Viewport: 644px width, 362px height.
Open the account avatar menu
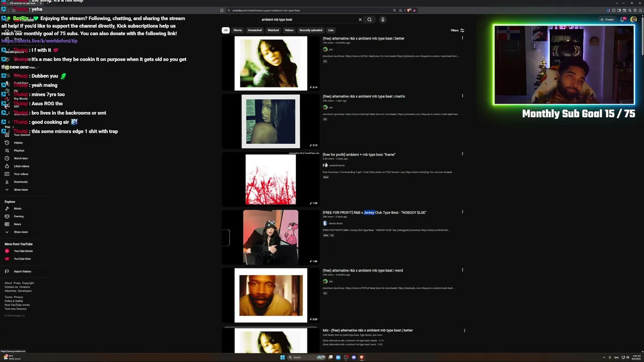[633, 20]
